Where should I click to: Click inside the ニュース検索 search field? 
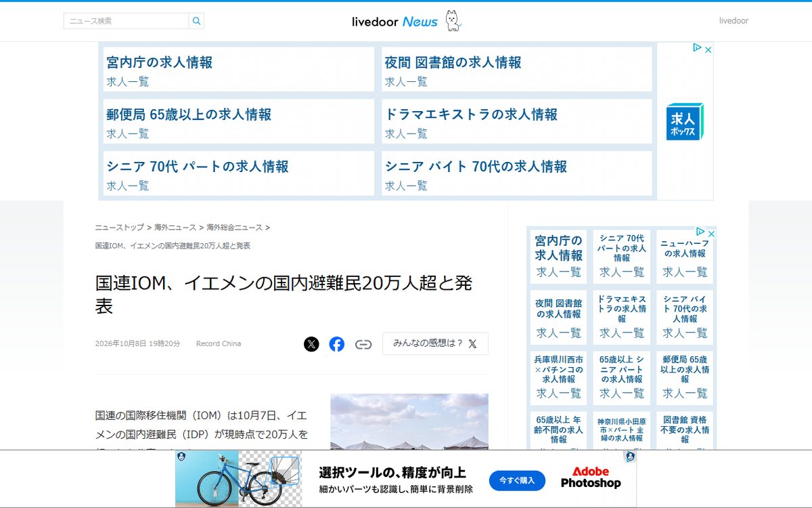126,21
